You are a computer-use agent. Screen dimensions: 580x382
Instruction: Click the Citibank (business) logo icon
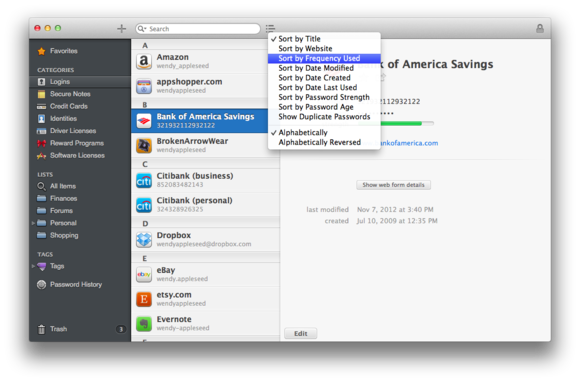(144, 180)
